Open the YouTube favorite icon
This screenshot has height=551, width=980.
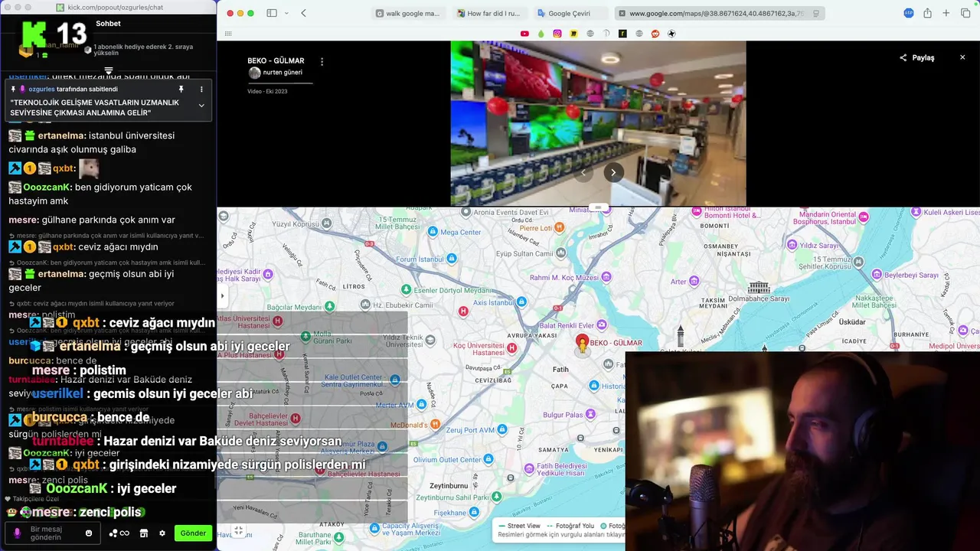click(x=524, y=34)
